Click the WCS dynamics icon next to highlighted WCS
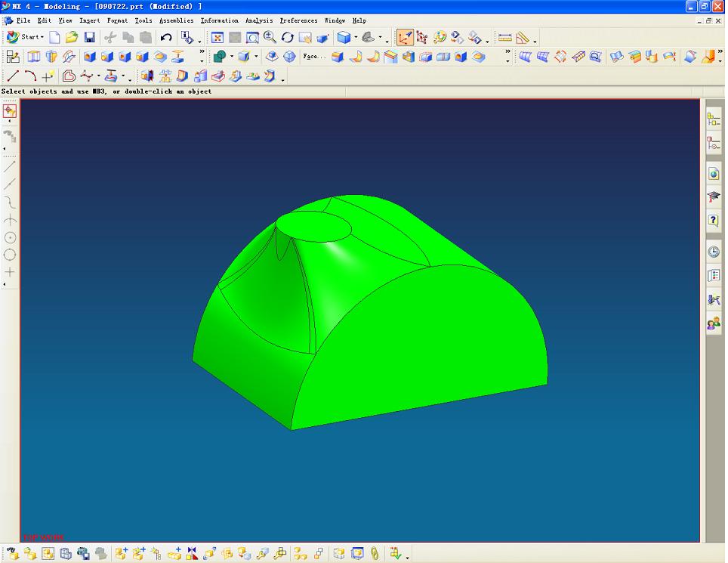The image size is (728, 563). pos(422,38)
